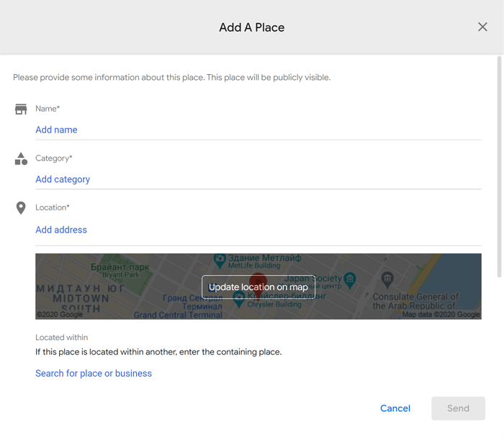Click Update location on map button
The width and height of the screenshot is (504, 440).
[258, 287]
